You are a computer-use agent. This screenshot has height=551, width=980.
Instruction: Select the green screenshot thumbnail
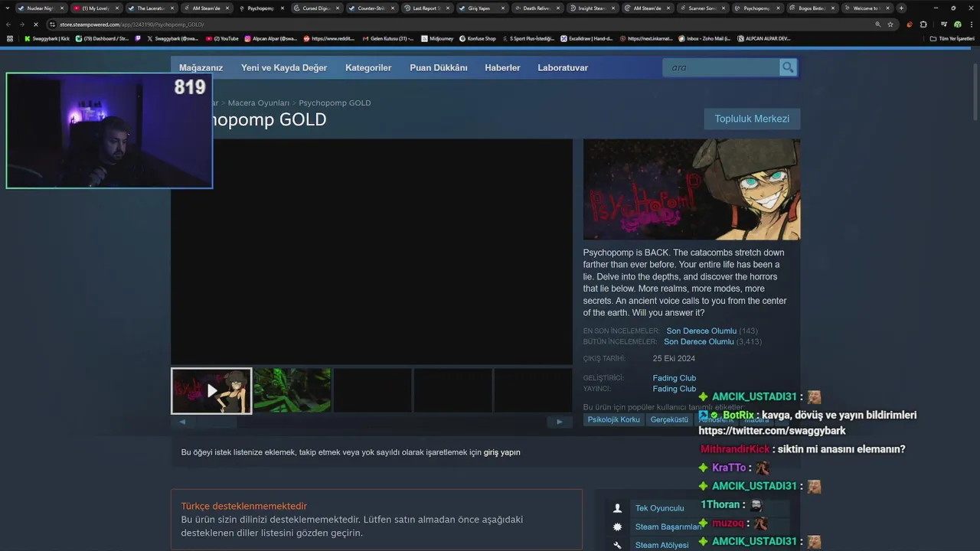pyautogui.click(x=292, y=391)
